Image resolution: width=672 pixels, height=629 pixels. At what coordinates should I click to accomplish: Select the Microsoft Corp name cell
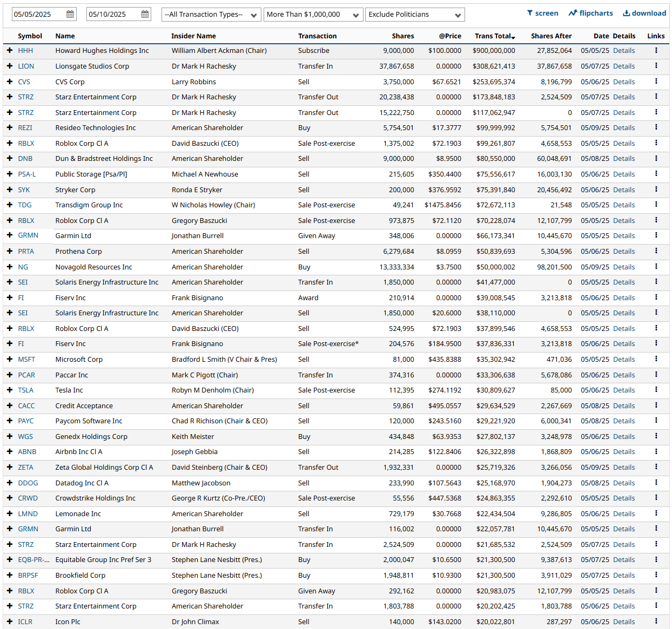pos(79,359)
